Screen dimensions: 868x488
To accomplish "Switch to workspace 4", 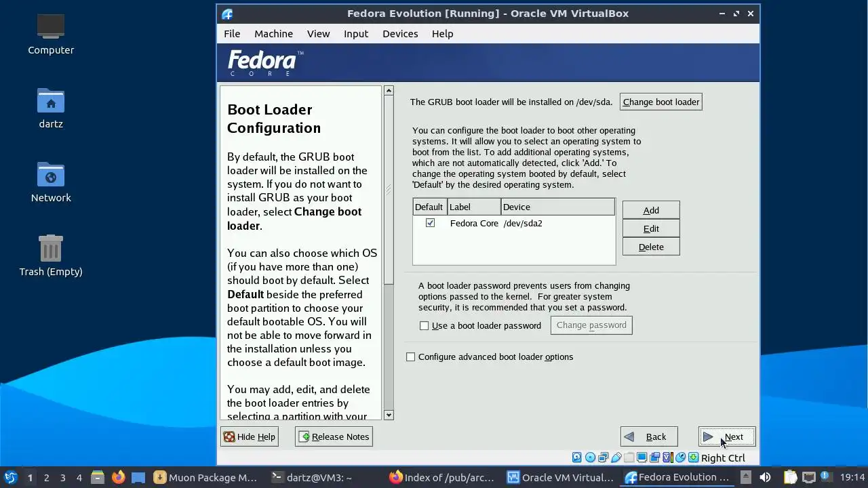I will (79, 477).
